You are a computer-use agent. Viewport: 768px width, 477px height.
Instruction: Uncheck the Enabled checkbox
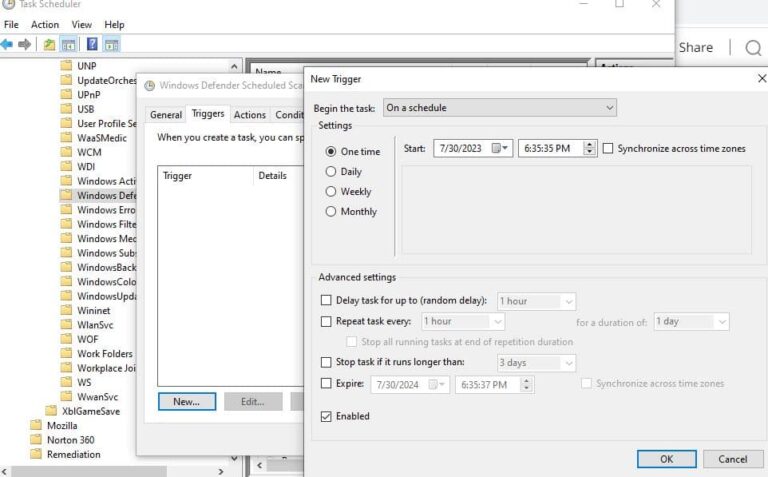click(325, 416)
